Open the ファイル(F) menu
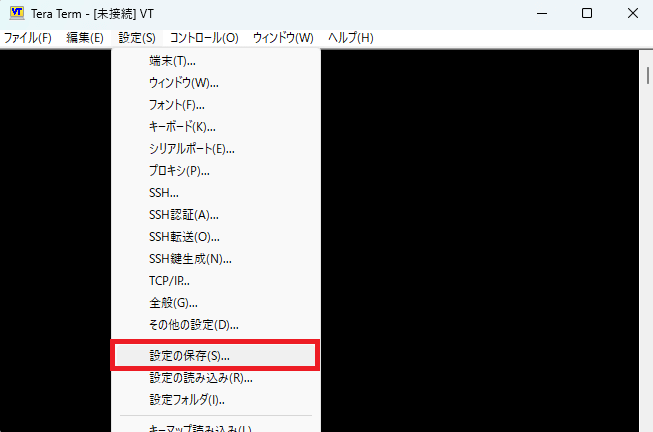The height and width of the screenshot is (432, 653). tap(27, 38)
